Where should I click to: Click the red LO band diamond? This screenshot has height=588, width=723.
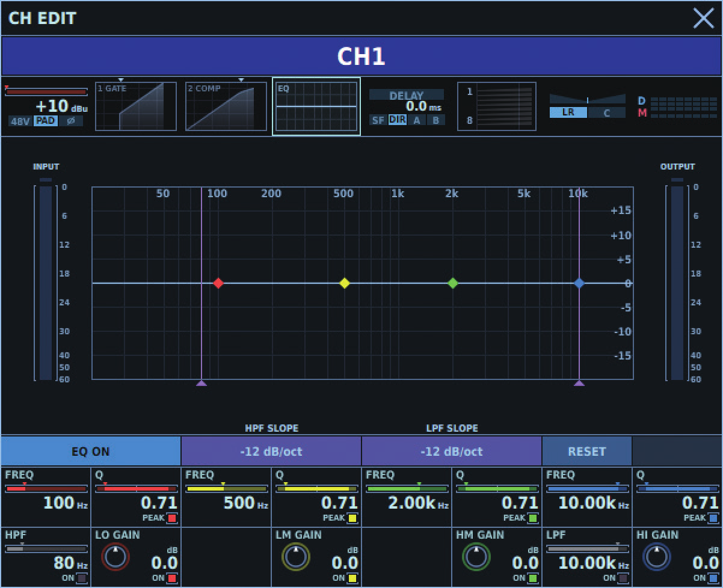(x=218, y=283)
